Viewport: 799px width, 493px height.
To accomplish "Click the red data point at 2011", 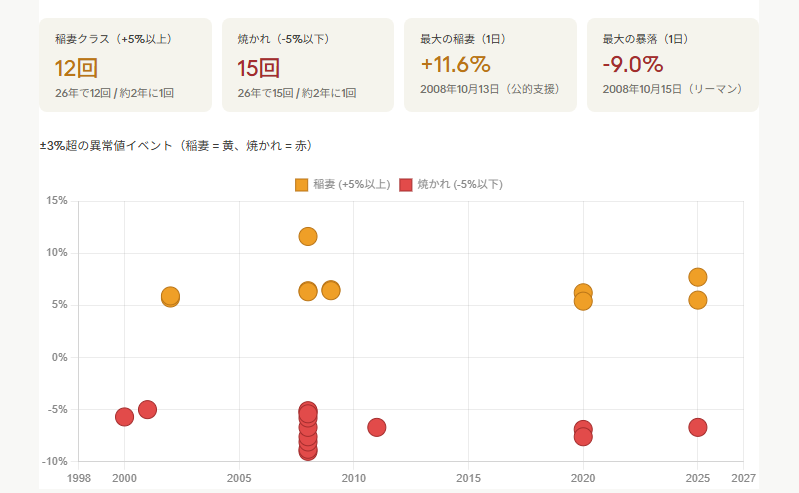I will pyautogui.click(x=376, y=427).
